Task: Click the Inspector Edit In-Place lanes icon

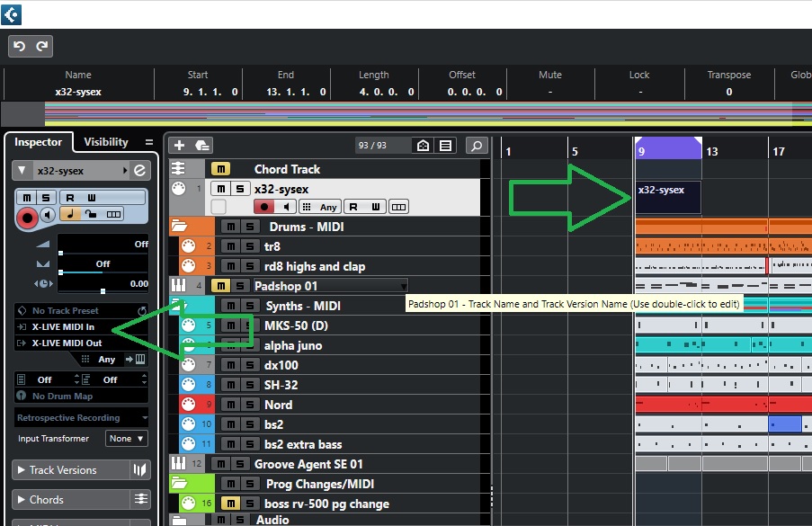Action: 113,214
